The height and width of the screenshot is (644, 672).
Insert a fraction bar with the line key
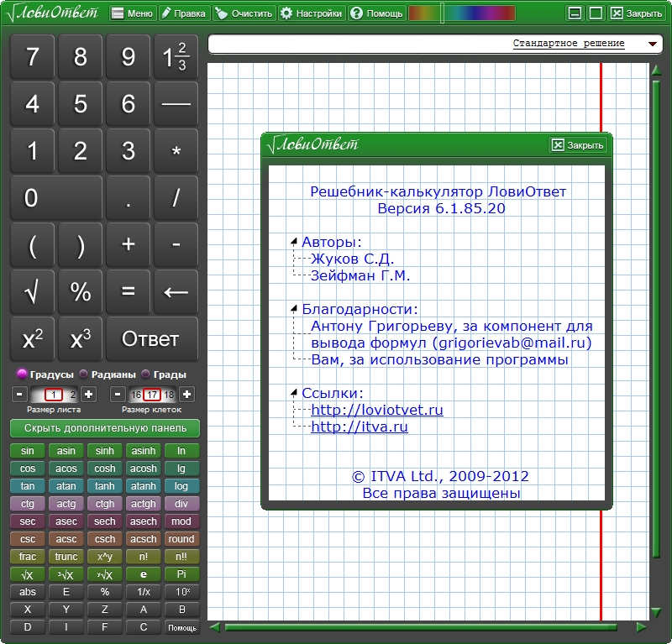(x=176, y=103)
